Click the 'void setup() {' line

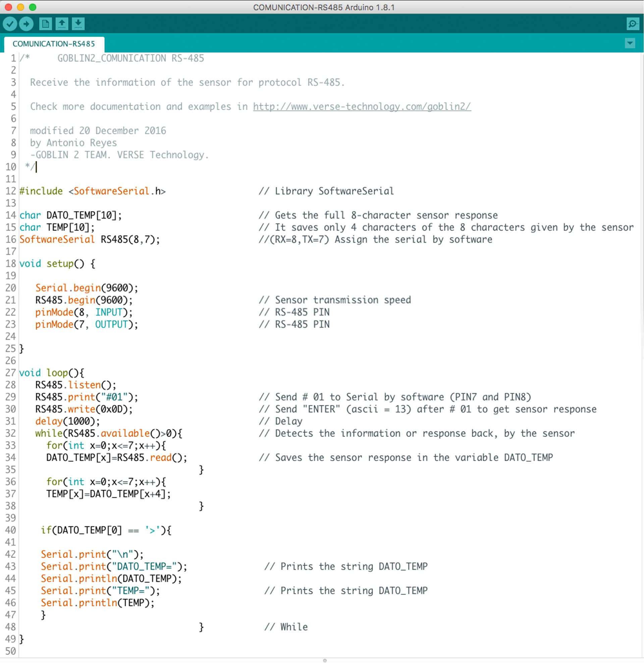tap(57, 263)
